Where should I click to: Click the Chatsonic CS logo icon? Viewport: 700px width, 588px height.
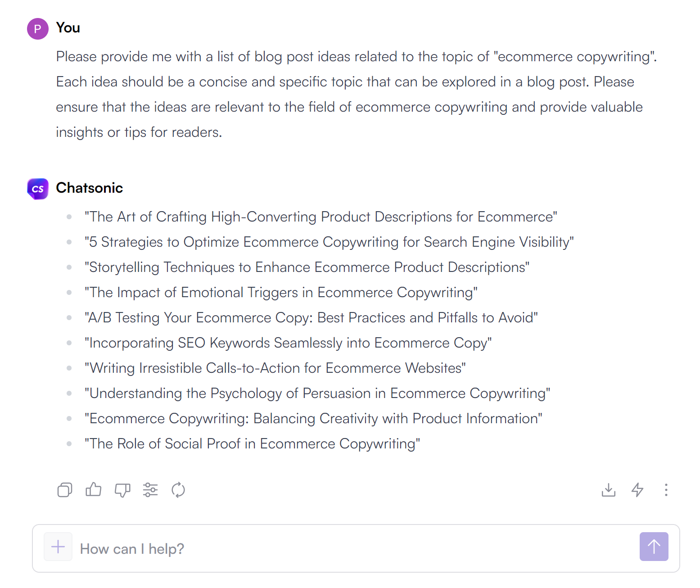click(x=38, y=189)
